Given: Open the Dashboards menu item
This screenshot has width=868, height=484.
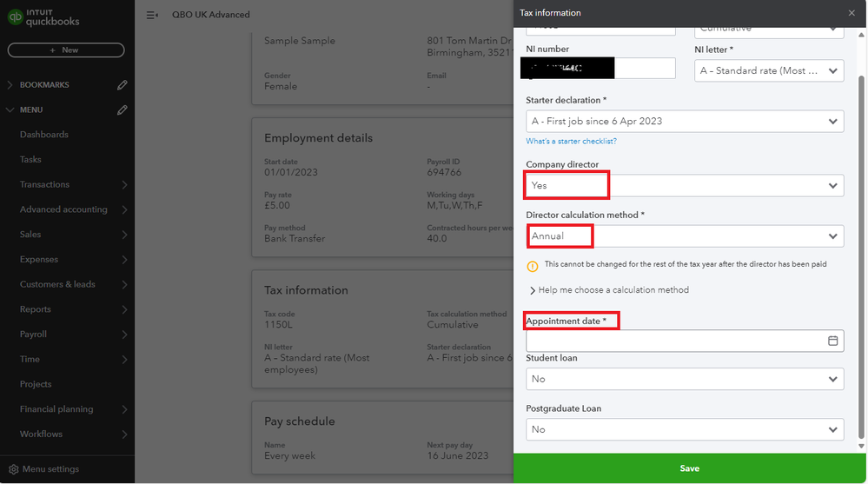Looking at the screenshot, I should pos(44,135).
